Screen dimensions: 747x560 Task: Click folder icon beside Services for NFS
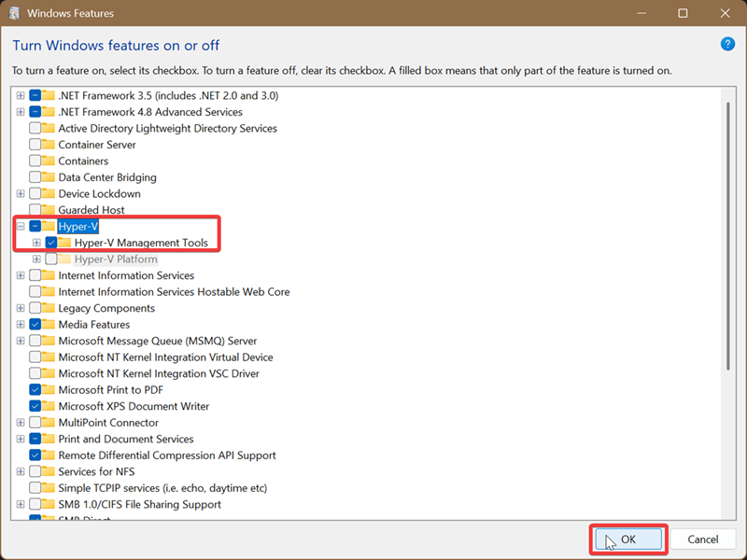coord(49,471)
